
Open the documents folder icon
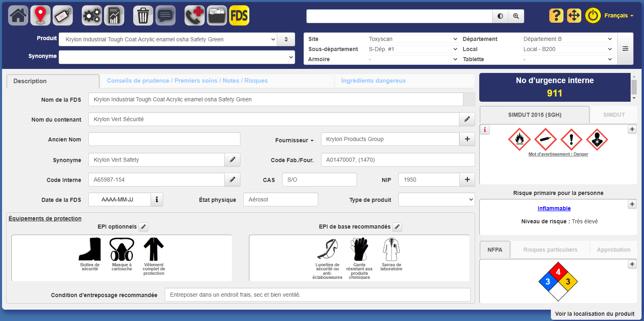click(x=217, y=15)
